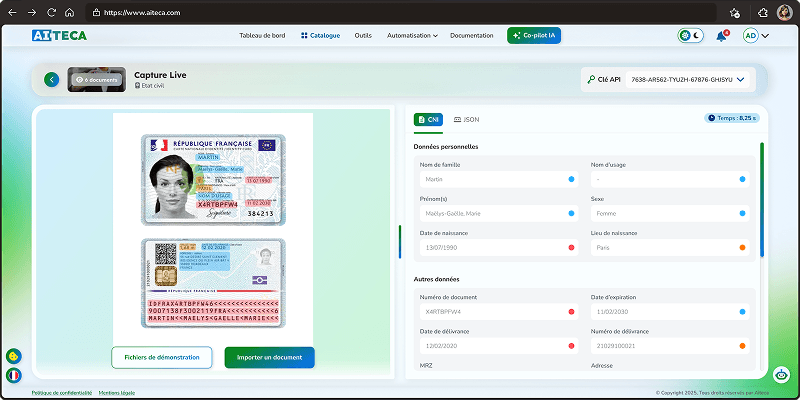This screenshot has height=400, width=800.
Task: Toggle the light/dark mode switch
Action: coord(691,36)
